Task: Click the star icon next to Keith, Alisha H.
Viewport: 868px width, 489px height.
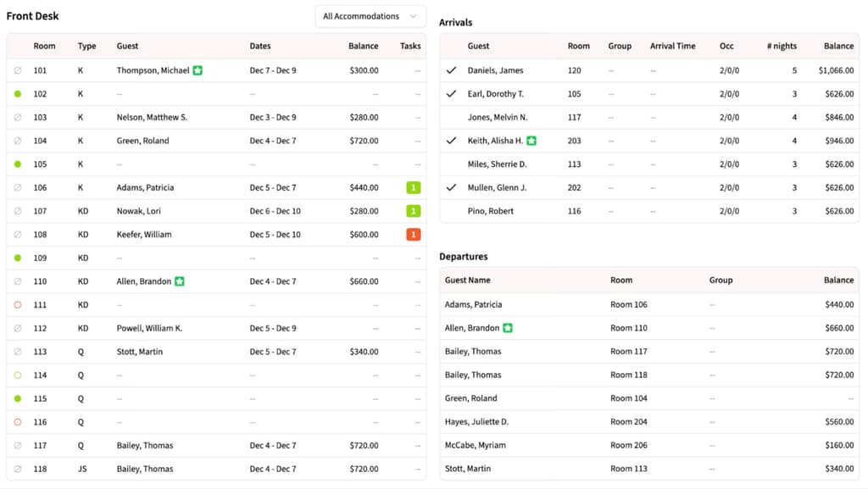Action: coord(531,141)
